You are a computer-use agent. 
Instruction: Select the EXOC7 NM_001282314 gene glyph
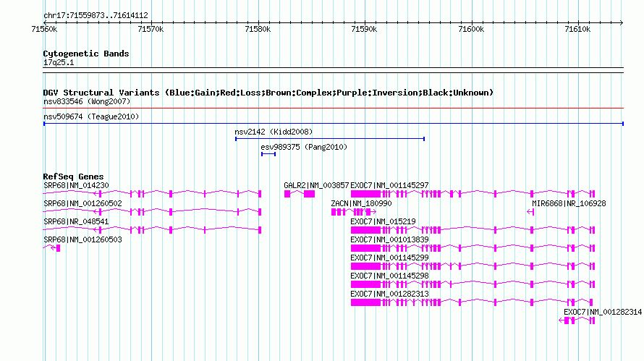pyautogui.click(x=577, y=320)
